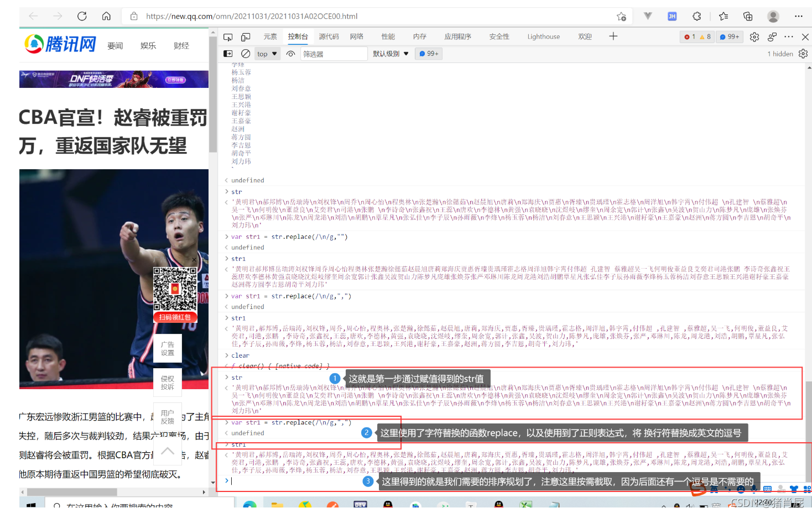The image size is (812, 513).
Task: Open the collections icon
Action: click(x=748, y=16)
